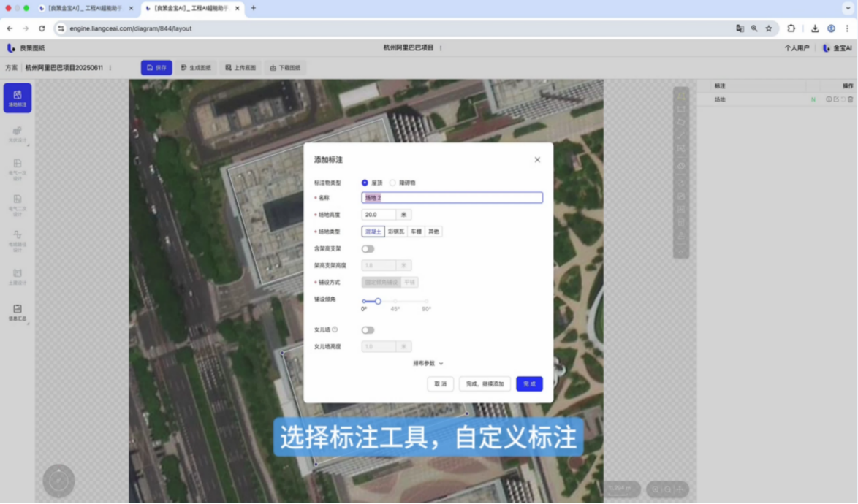Click the compass control at canvas bottom-left
858x504 pixels.
pos(58,481)
